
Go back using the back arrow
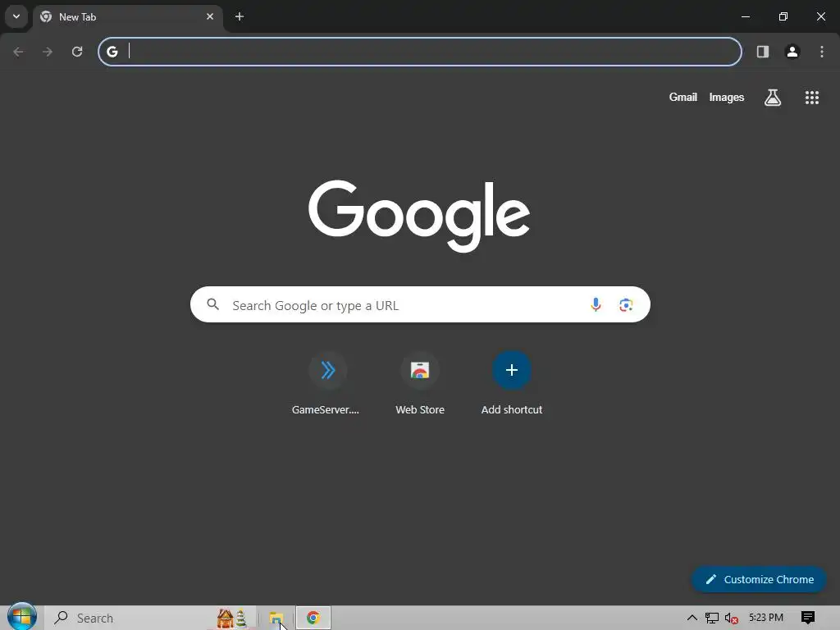[x=18, y=52]
